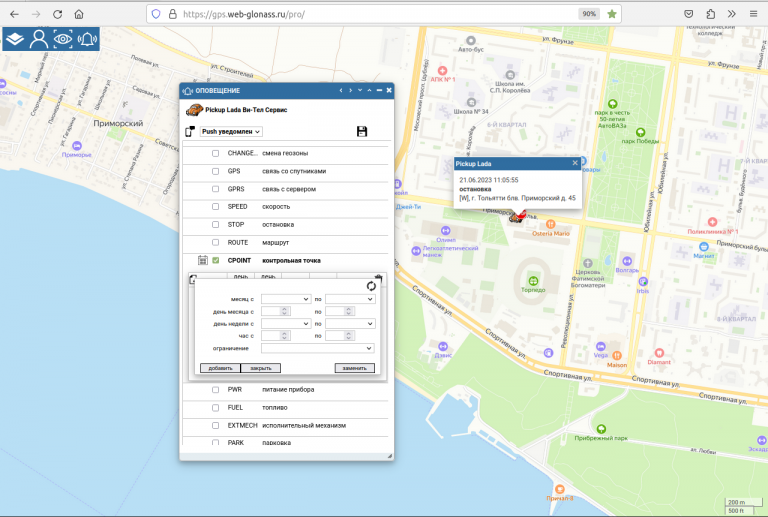768x517 pixels.
Task: Click the час с spinner field
Action: pyautogui.click(x=276, y=336)
